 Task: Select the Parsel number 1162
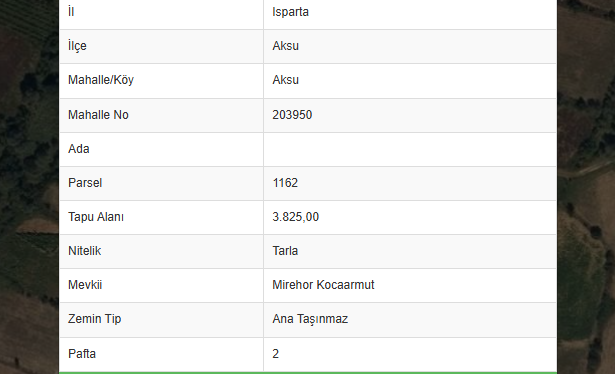pos(285,183)
